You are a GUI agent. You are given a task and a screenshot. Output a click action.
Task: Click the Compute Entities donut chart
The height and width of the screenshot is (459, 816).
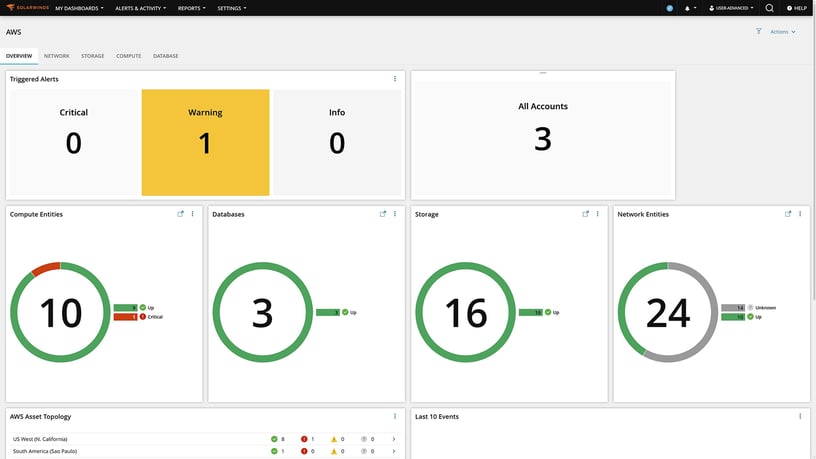60,312
